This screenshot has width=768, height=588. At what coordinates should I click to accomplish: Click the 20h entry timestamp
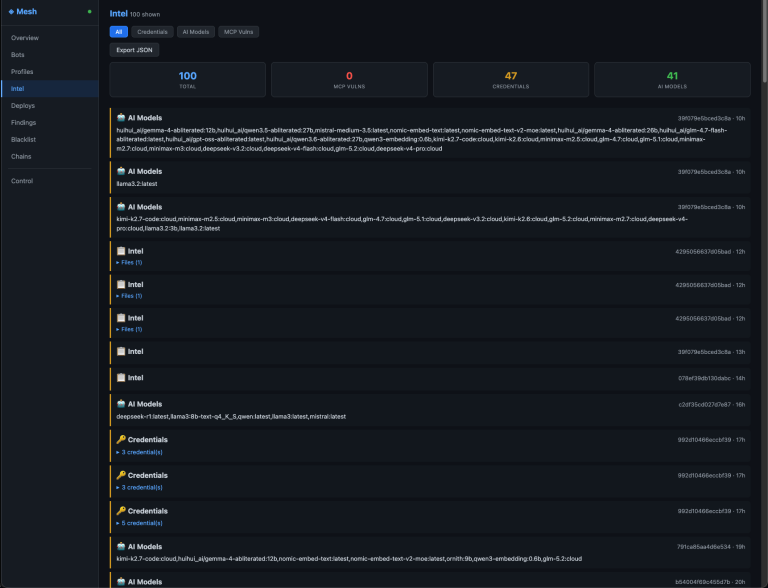pos(710,582)
